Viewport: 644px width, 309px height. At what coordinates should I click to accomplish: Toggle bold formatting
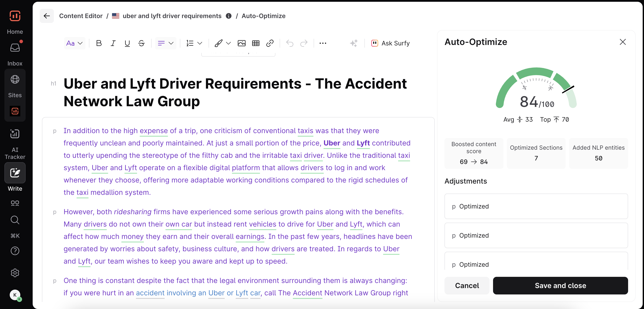coord(99,43)
